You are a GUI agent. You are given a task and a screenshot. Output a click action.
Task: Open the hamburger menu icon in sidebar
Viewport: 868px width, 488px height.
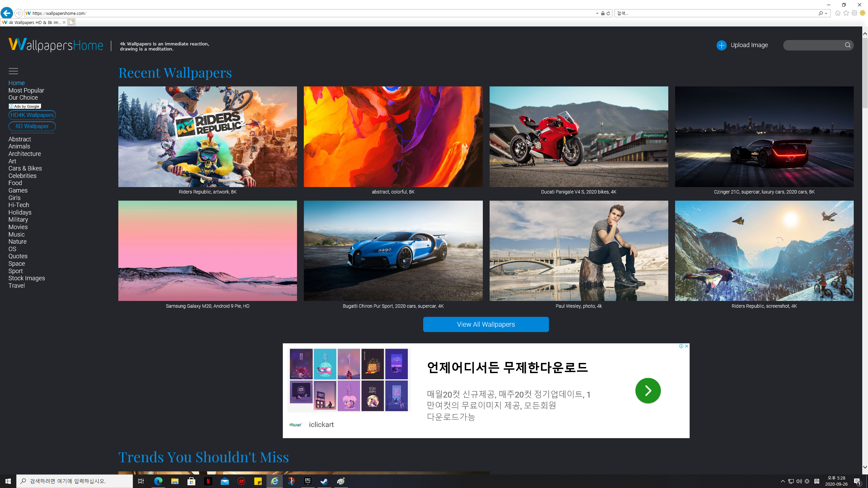pyautogui.click(x=13, y=71)
